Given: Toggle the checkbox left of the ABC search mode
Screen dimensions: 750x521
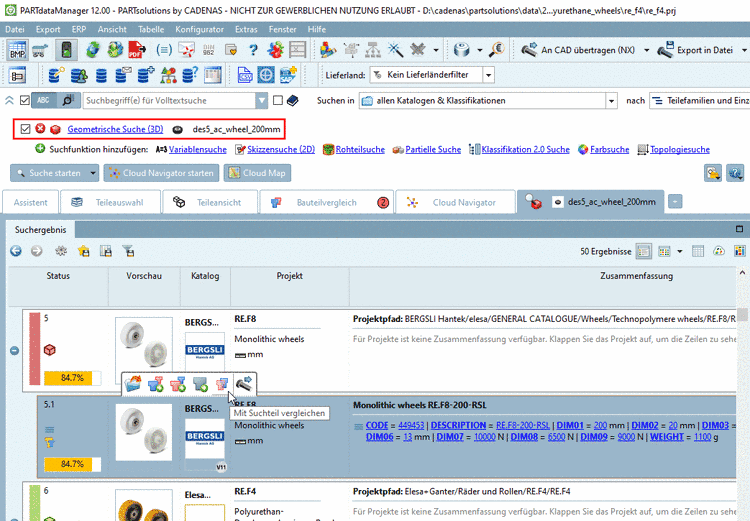Looking at the screenshot, I should (x=25, y=100).
